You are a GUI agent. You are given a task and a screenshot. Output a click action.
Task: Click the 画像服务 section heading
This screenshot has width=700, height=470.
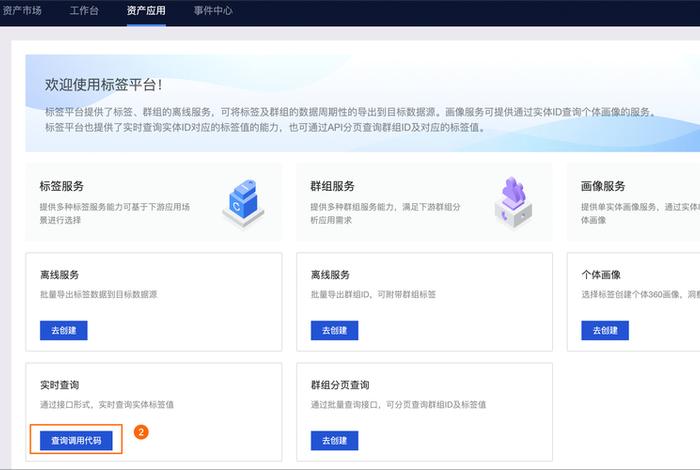point(603,186)
